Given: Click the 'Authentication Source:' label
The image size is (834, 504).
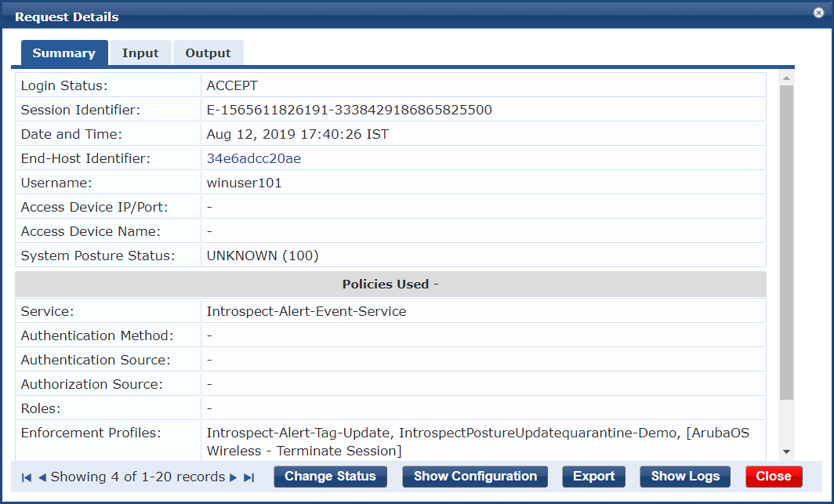Looking at the screenshot, I should [x=96, y=360].
